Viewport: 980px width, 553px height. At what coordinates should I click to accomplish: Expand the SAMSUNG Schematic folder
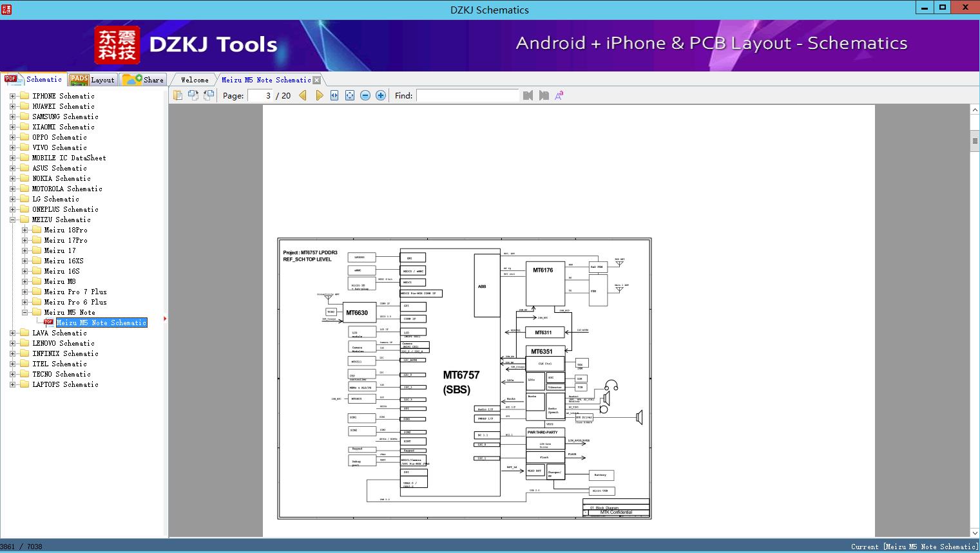pyautogui.click(x=12, y=117)
